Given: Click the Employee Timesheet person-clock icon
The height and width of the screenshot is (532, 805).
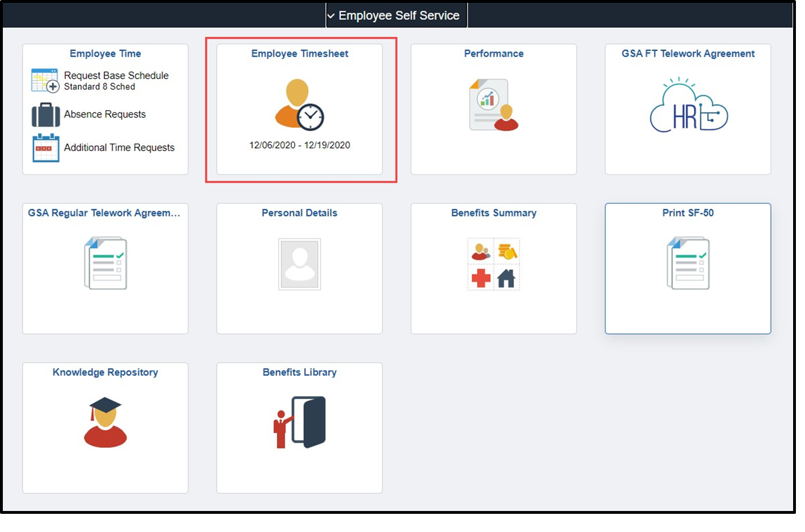Looking at the screenshot, I should click(x=299, y=105).
